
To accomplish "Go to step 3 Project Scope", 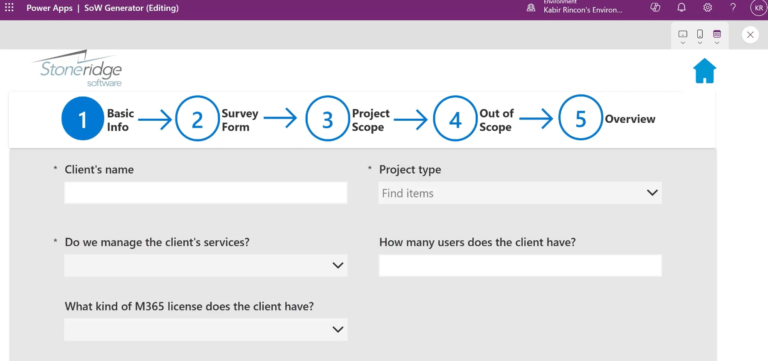I will 327,119.
